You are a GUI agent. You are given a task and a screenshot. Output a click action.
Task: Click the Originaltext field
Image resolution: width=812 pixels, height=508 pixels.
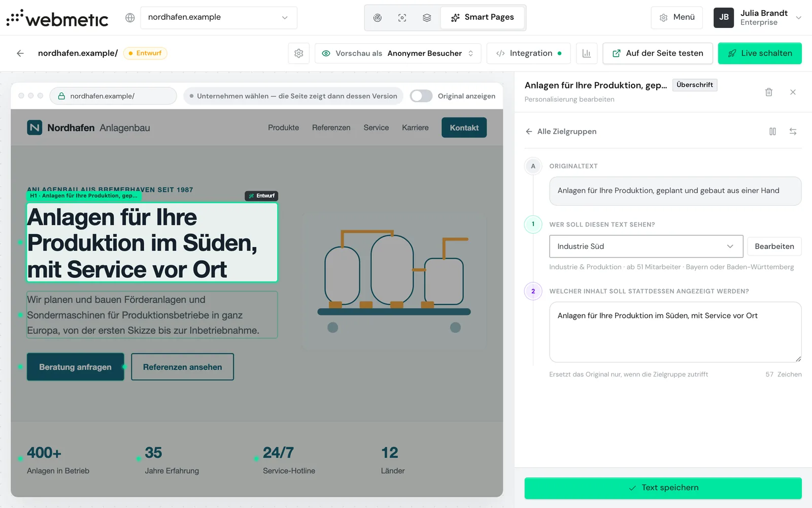tap(675, 191)
